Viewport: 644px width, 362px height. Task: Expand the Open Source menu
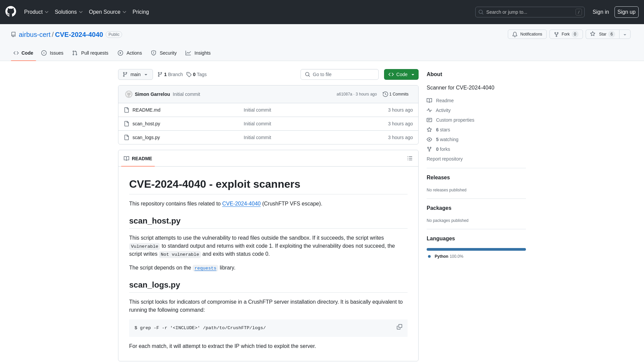[108, 12]
